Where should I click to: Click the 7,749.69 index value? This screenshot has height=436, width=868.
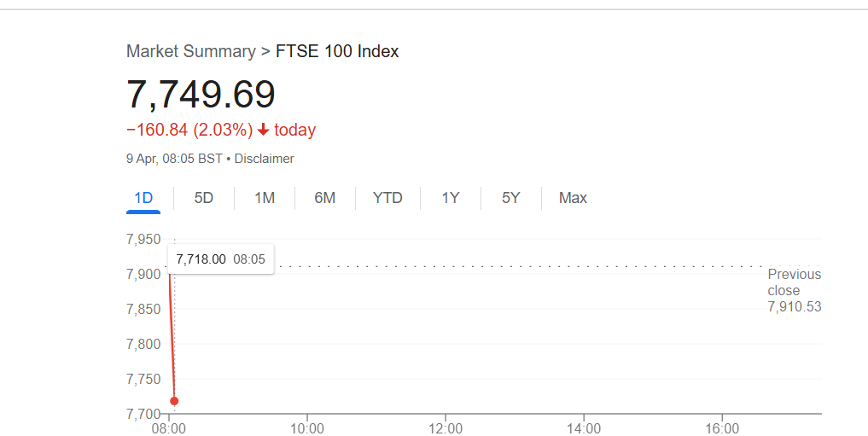tap(201, 94)
